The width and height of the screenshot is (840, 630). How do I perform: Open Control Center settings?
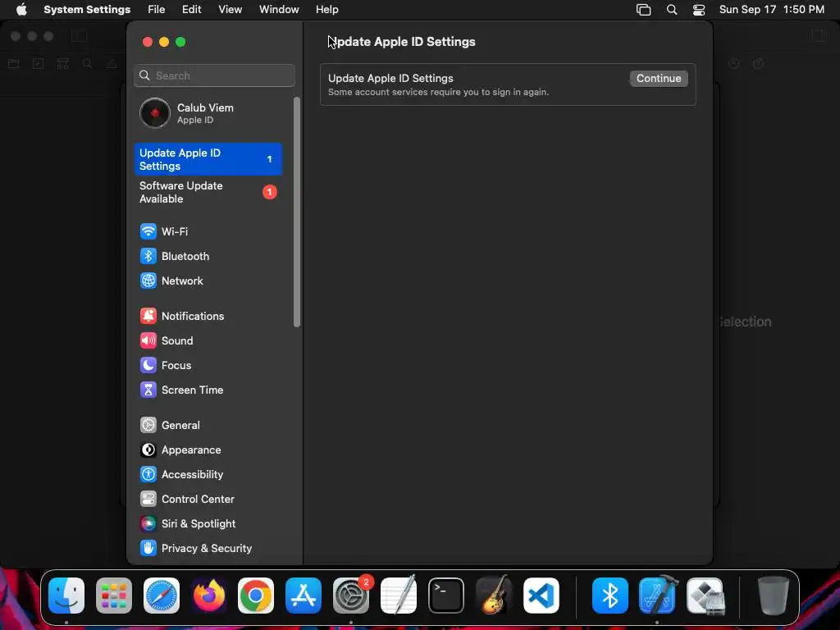click(x=208, y=500)
